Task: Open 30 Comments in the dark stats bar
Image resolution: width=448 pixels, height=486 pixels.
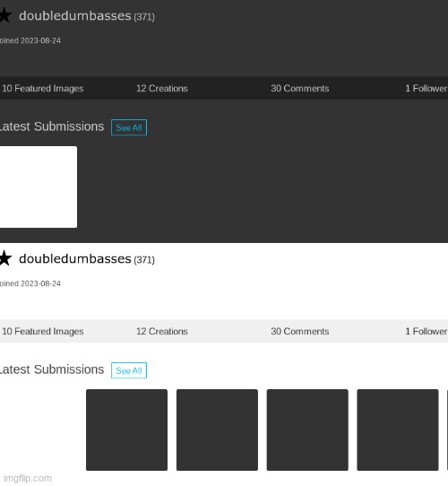Action: 300,89
